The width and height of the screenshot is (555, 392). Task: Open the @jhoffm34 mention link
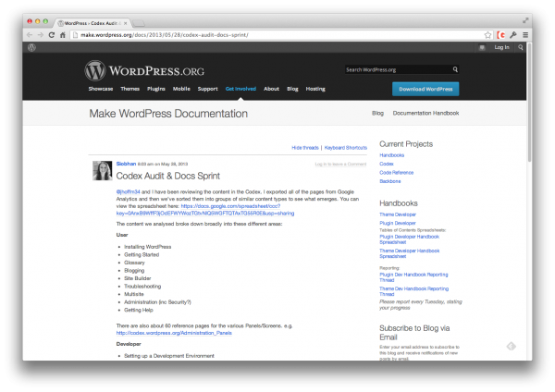tap(129, 191)
